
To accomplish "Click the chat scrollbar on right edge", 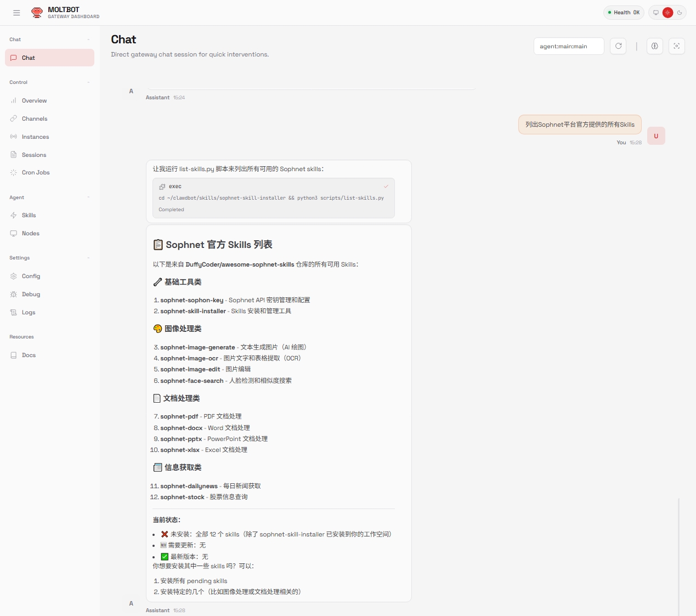I will pos(678,554).
